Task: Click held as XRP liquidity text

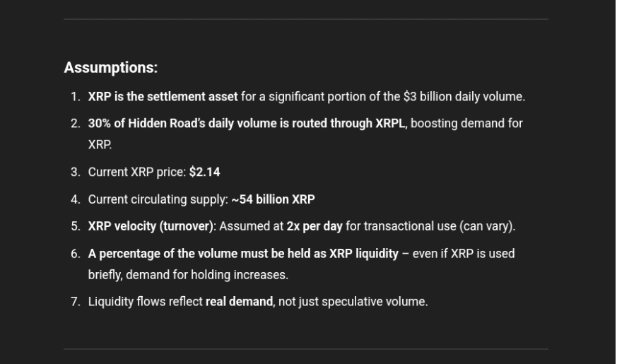Action: (x=343, y=254)
